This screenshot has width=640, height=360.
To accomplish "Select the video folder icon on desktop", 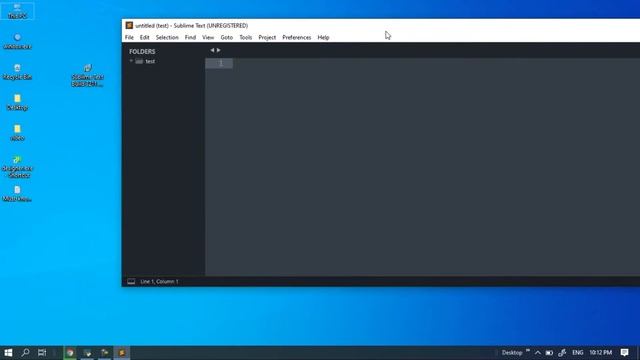I will tap(17, 133).
